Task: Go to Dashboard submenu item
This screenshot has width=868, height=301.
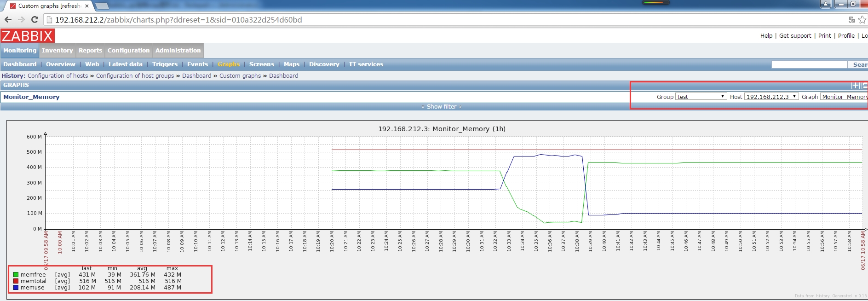Action: 20,64
